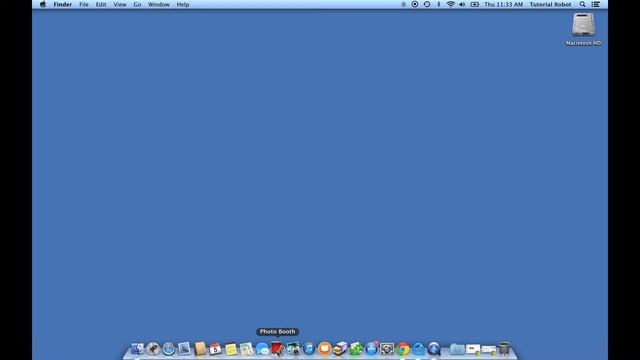Open Spotlight search magnifier in menu bar
This screenshot has width=640, height=360.
tap(582, 4)
